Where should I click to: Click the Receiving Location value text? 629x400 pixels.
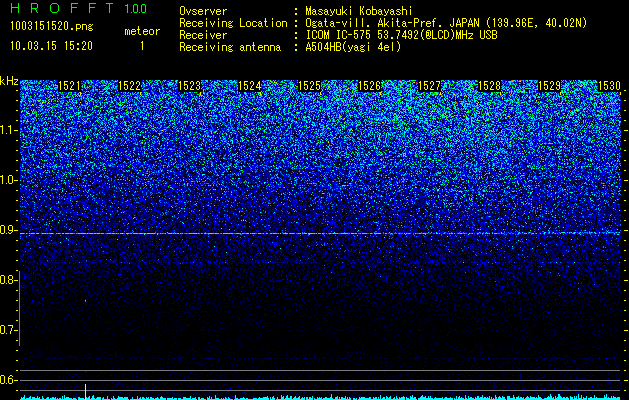click(x=446, y=23)
